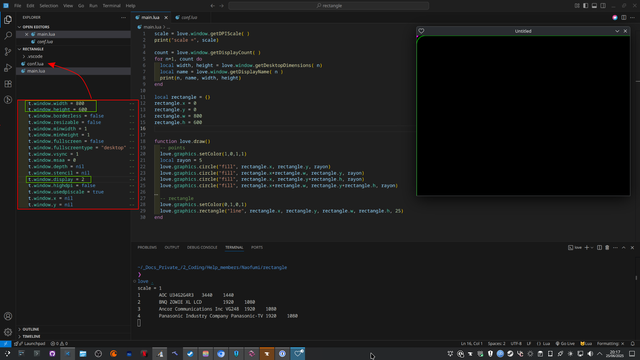Open Steam icon in system tray

[x=510, y=354]
